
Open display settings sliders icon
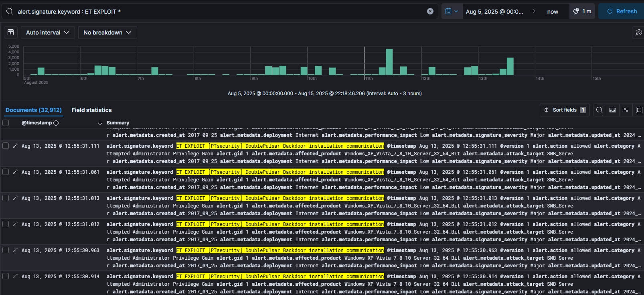(x=626, y=110)
